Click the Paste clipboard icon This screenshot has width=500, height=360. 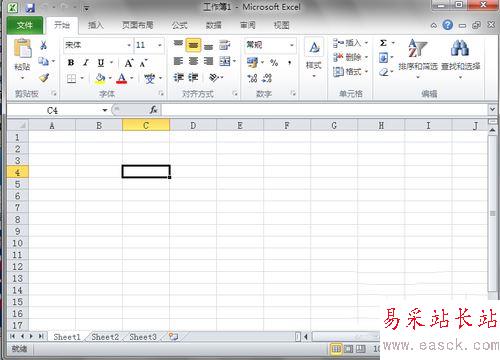22,48
